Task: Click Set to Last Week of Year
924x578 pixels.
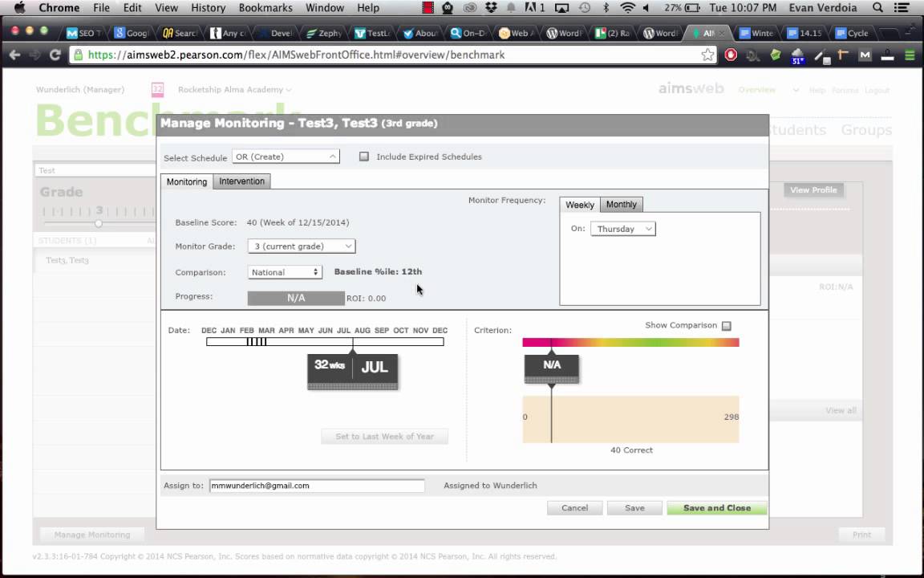Action: 385,437
